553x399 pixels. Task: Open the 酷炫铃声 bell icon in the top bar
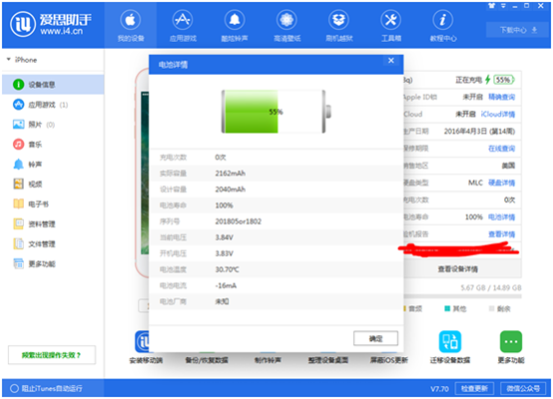pos(235,20)
